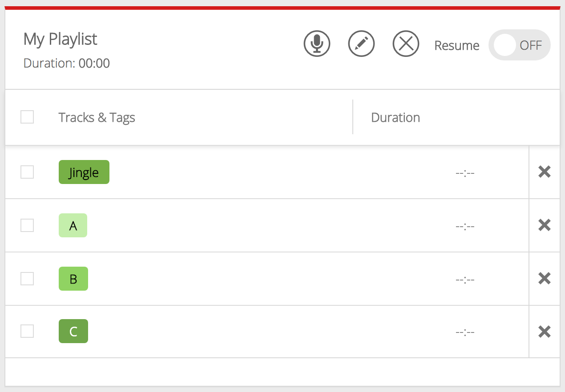Click the Duration: 00:00 text
This screenshot has height=392, width=565.
(x=67, y=63)
